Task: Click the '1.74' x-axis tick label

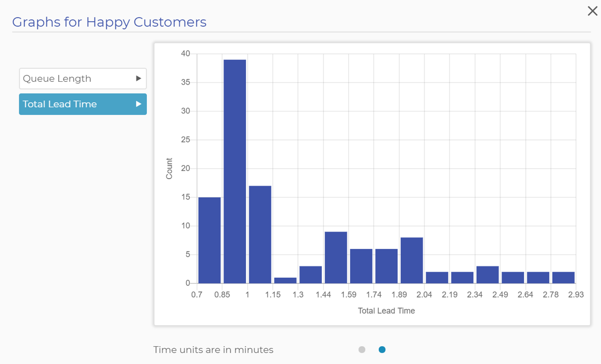Action: click(374, 295)
